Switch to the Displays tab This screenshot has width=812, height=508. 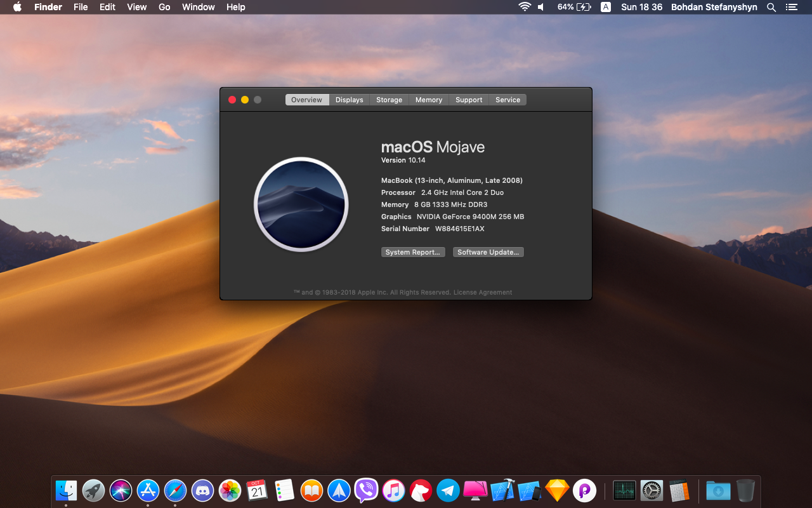tap(350, 100)
